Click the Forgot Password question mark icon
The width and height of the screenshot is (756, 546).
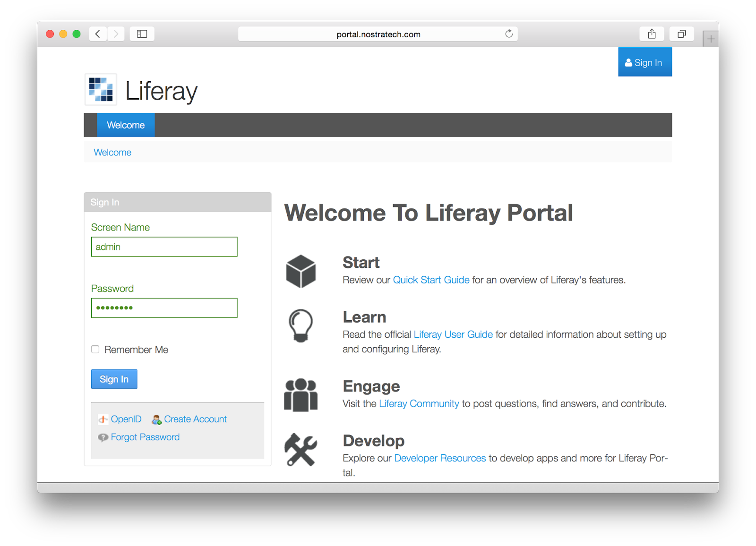coord(103,437)
